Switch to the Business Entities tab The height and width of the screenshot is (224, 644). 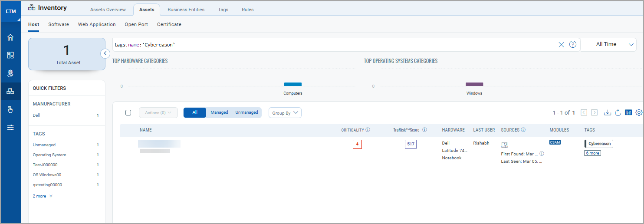click(x=186, y=10)
